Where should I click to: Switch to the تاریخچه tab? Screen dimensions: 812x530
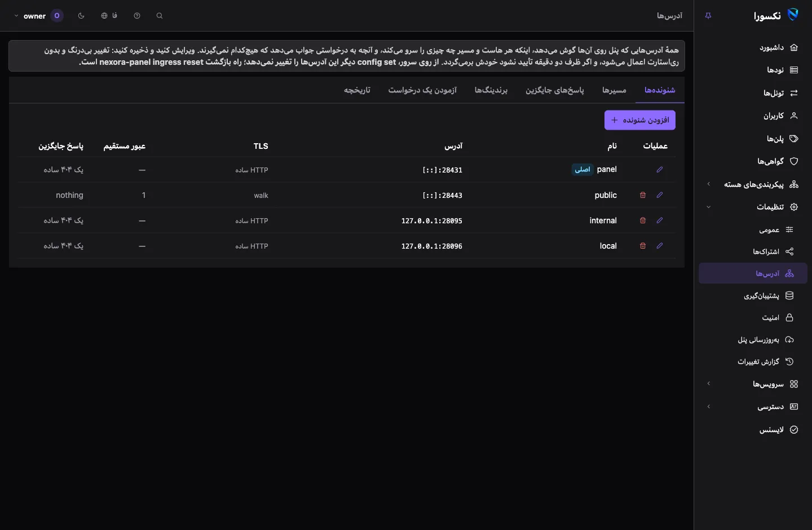click(357, 90)
